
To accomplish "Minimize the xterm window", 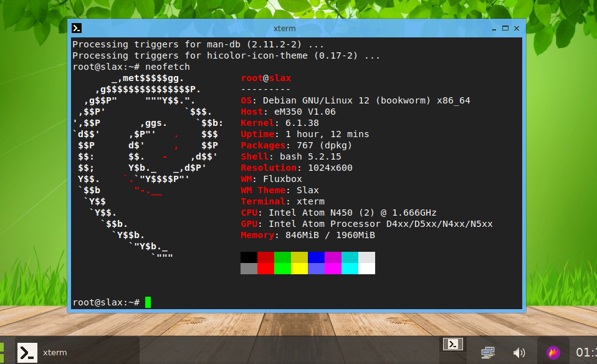I will click(494, 29).
